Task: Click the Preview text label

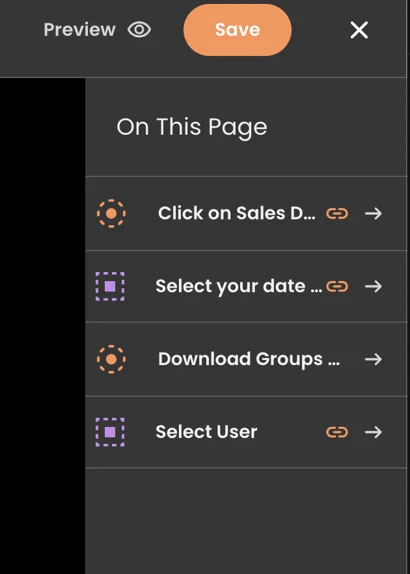Action: [x=79, y=30]
